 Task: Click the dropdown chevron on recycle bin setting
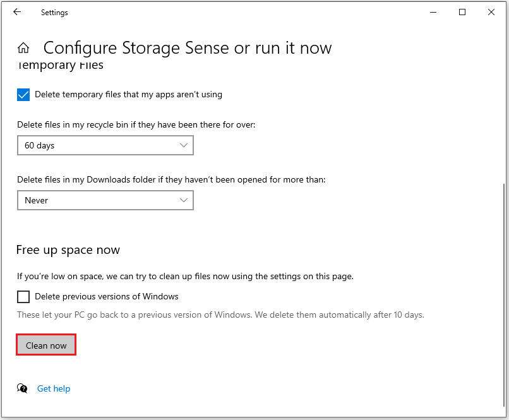click(184, 145)
